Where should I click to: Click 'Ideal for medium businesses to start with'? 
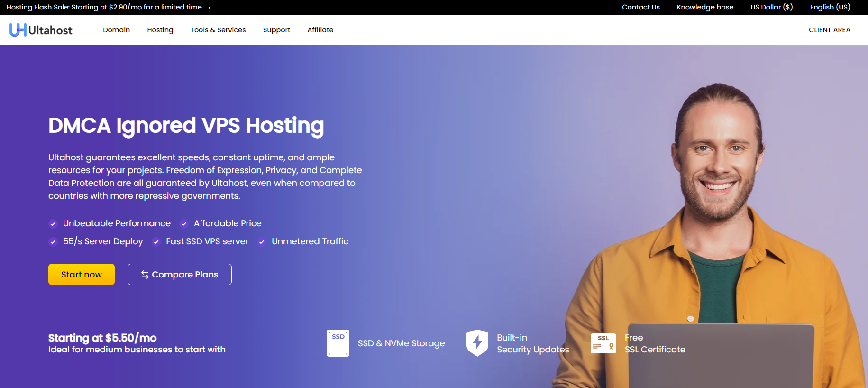(137, 350)
